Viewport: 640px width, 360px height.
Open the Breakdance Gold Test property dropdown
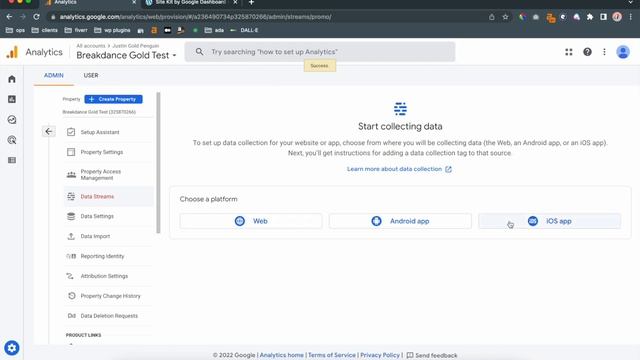pos(126,55)
